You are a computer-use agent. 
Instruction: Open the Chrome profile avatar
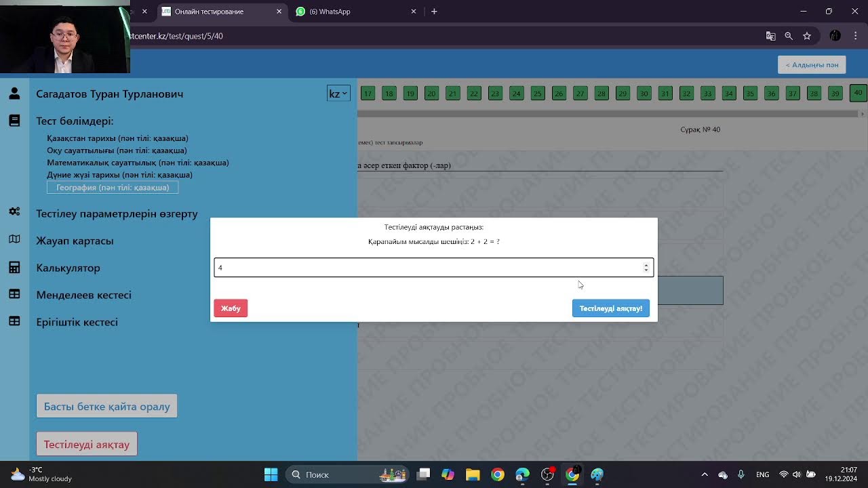(x=835, y=36)
